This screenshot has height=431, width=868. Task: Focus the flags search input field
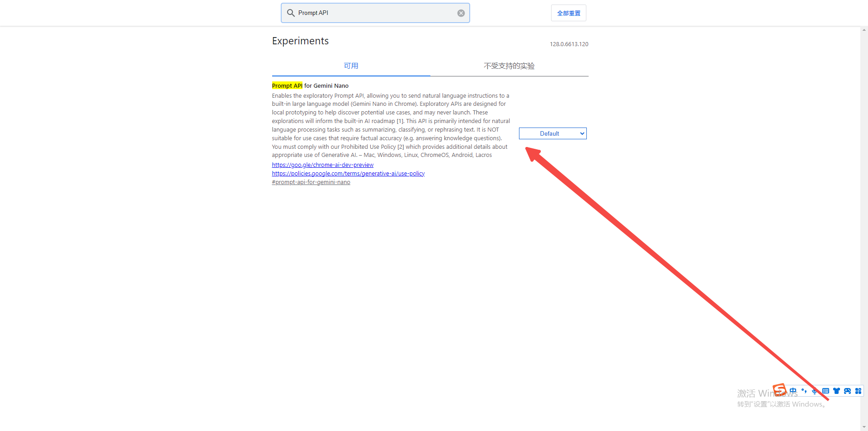(375, 13)
